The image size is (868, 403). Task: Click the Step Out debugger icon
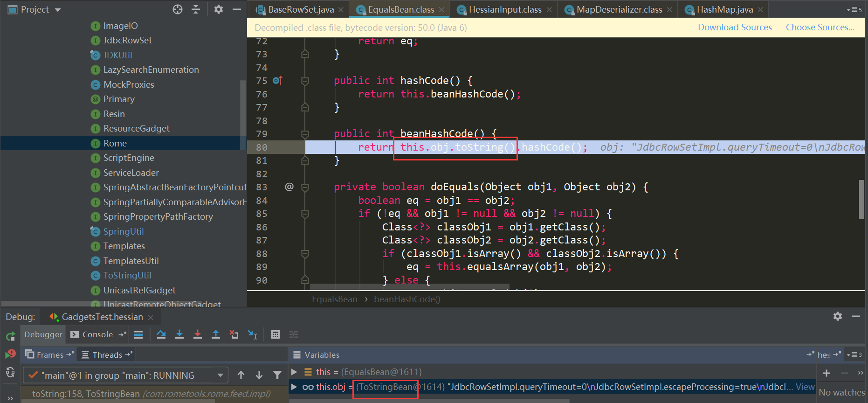tap(216, 334)
